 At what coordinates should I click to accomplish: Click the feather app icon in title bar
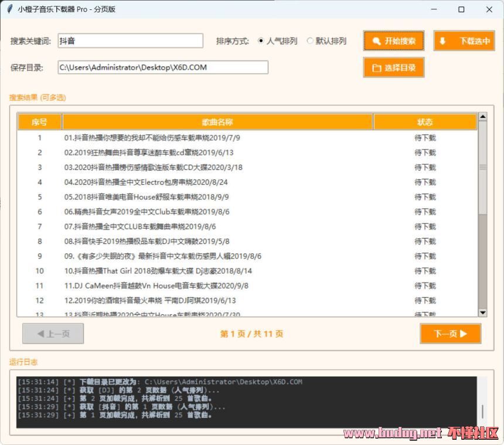[10, 9]
